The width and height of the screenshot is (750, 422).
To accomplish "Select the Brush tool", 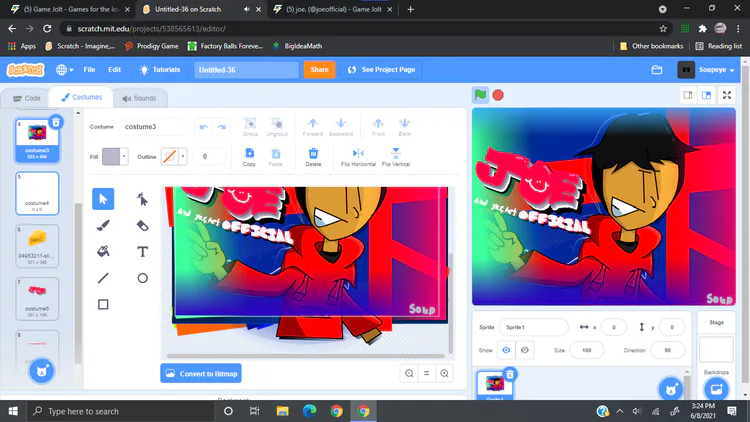I will point(103,225).
